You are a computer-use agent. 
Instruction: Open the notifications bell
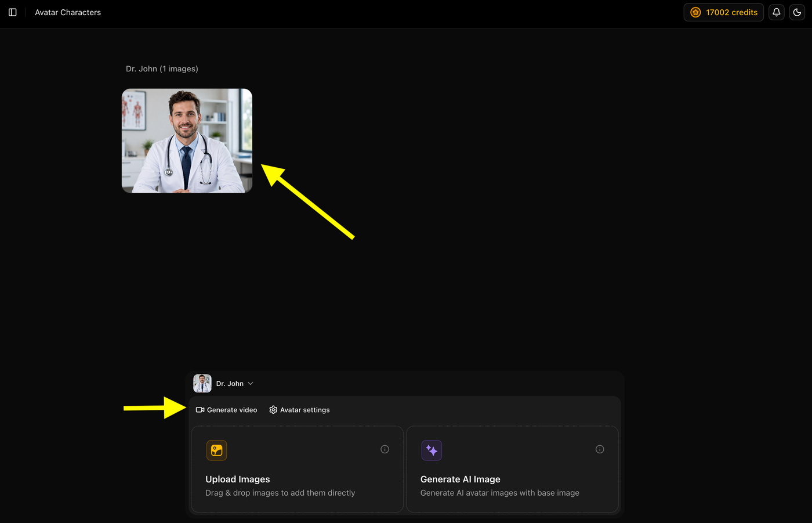(x=776, y=12)
